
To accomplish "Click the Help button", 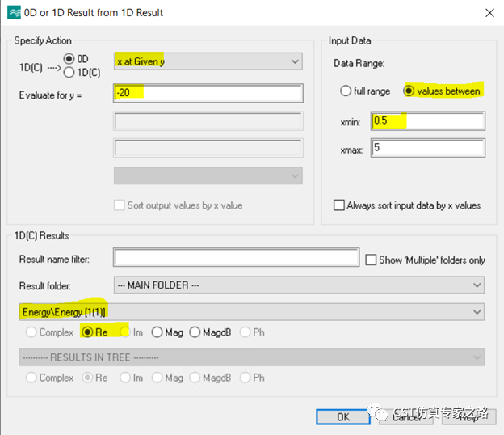I will [469, 417].
